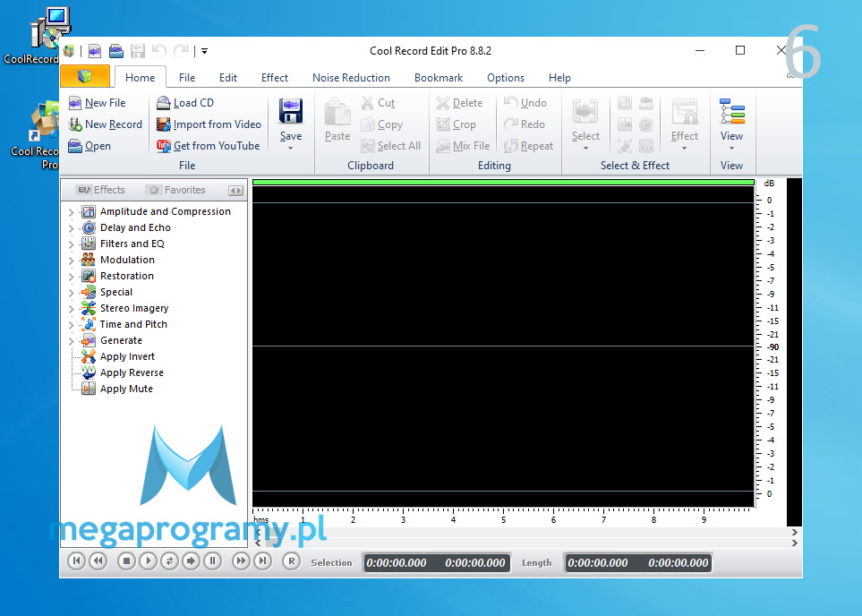
Task: Click Delete in Editing group
Action: pos(459,103)
